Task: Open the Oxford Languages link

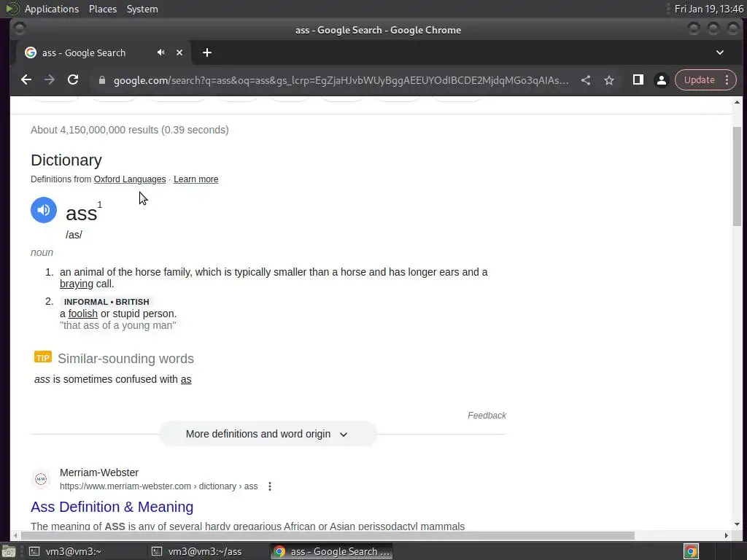Action: tap(130, 179)
